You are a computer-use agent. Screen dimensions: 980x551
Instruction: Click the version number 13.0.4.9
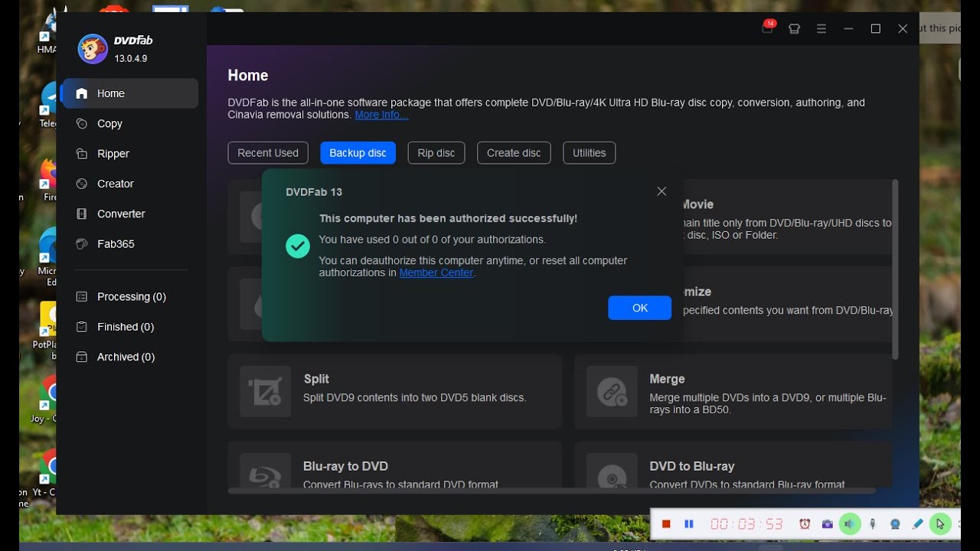(131, 58)
